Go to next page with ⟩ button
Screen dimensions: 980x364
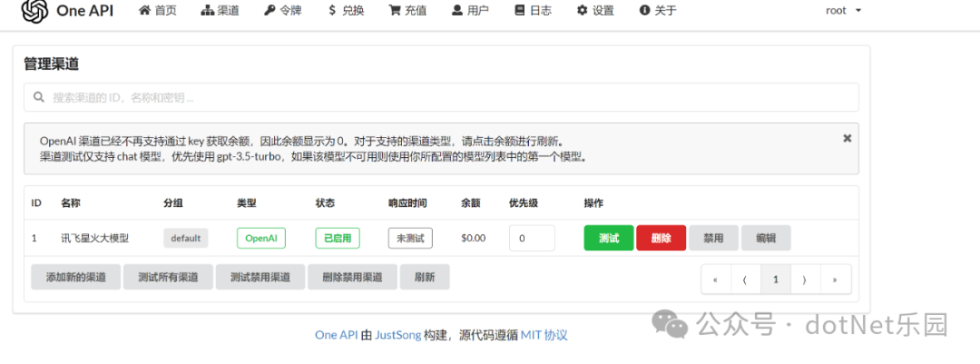(805, 280)
